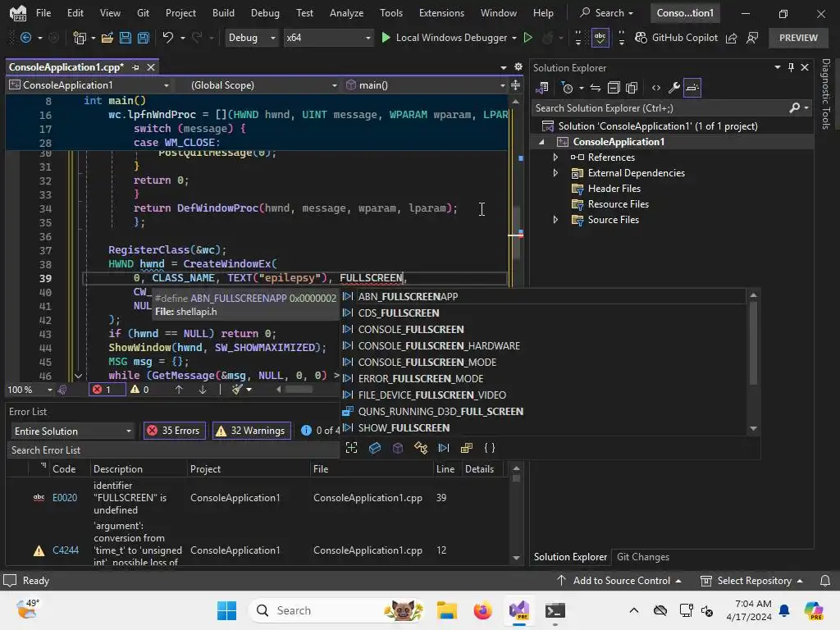Open the Analyze menu

pyautogui.click(x=347, y=13)
